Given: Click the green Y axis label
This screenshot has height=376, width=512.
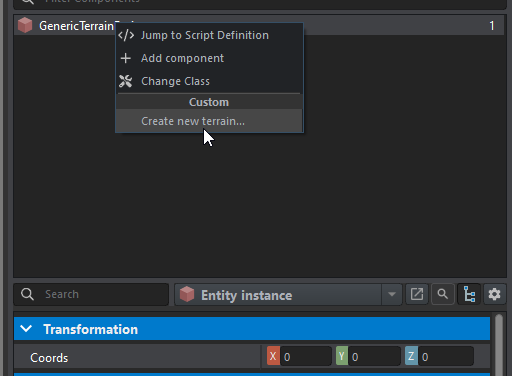Looking at the screenshot, I should pyautogui.click(x=342, y=356).
